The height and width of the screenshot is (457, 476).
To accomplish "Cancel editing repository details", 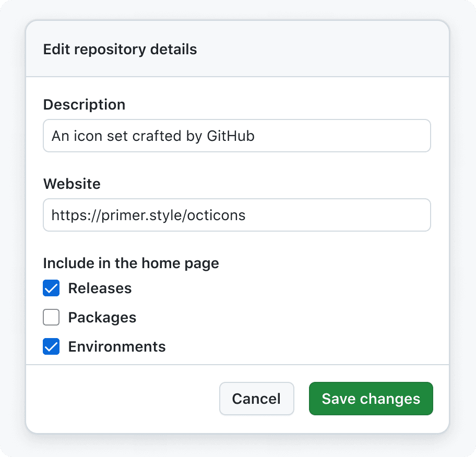I will (x=256, y=399).
